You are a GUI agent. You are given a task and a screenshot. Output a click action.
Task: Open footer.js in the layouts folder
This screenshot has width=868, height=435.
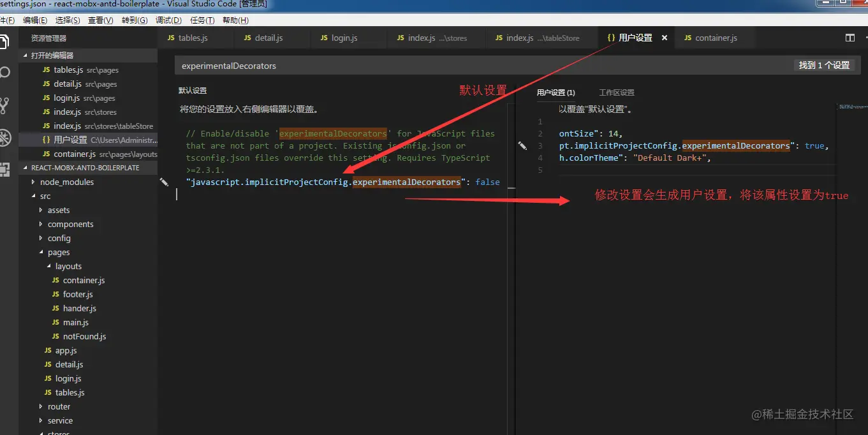coord(88,295)
